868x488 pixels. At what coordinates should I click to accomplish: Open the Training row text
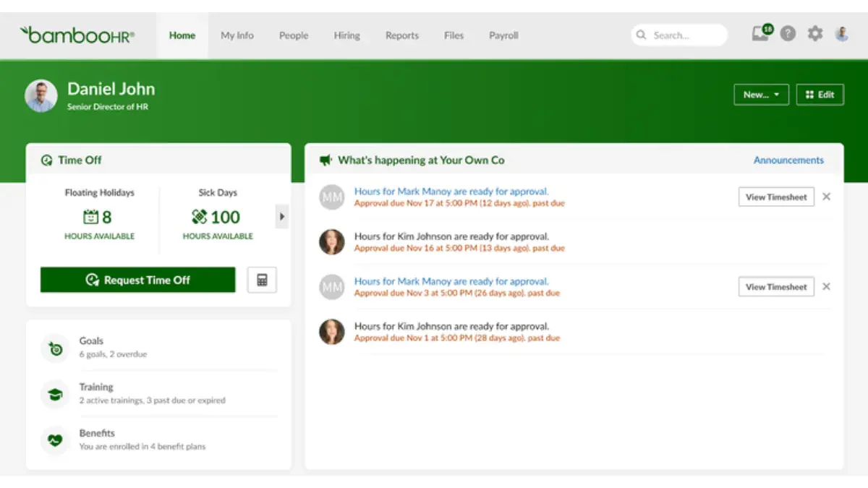pyautogui.click(x=96, y=387)
